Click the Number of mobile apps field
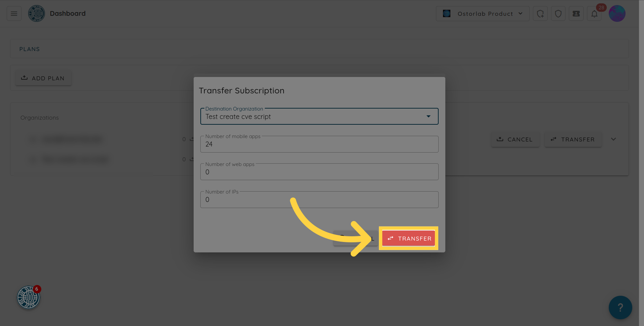The image size is (644, 326). 319,144
